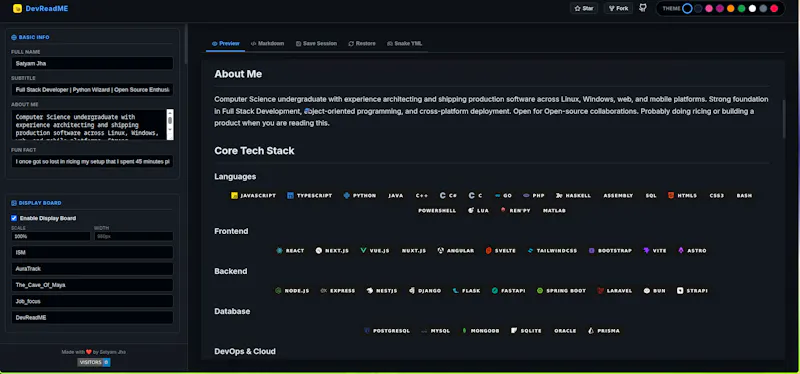Click the Python language badge
The width and height of the screenshot is (800, 374).
360,195
